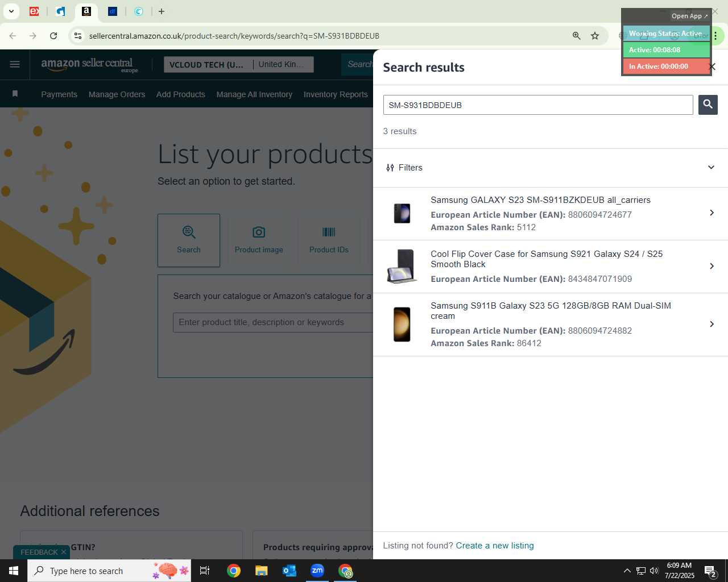Viewport: 728px width, 582px height.
Task: View site information icon in address bar
Action: coord(78,36)
